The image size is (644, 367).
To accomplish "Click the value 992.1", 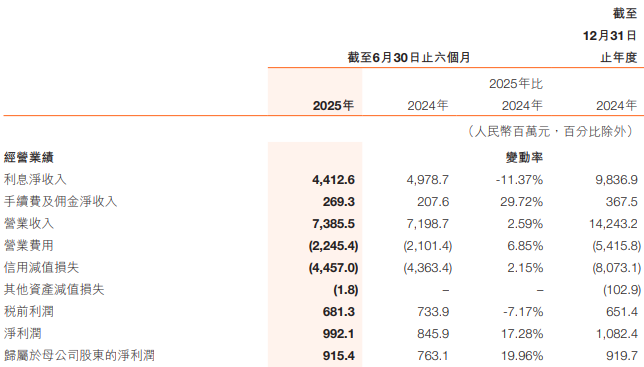I will 339,334.
